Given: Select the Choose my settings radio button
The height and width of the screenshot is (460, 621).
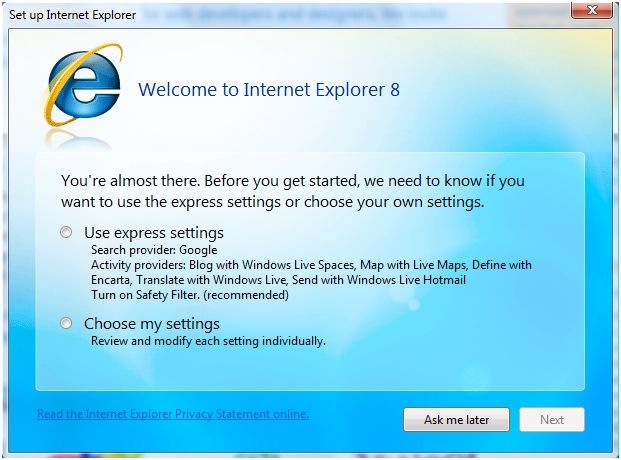Looking at the screenshot, I should pos(66,323).
